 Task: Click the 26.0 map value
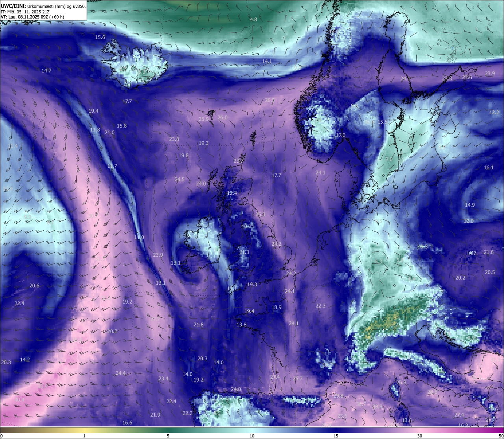222,117
